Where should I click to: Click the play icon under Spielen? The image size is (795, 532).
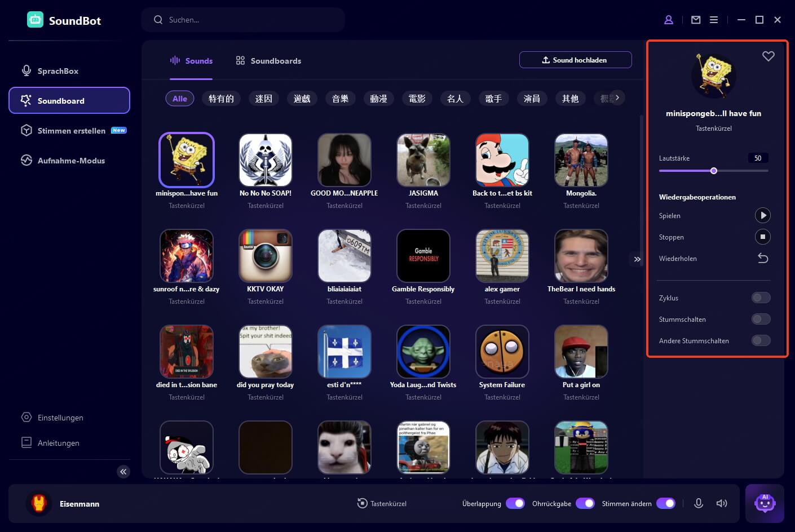763,215
